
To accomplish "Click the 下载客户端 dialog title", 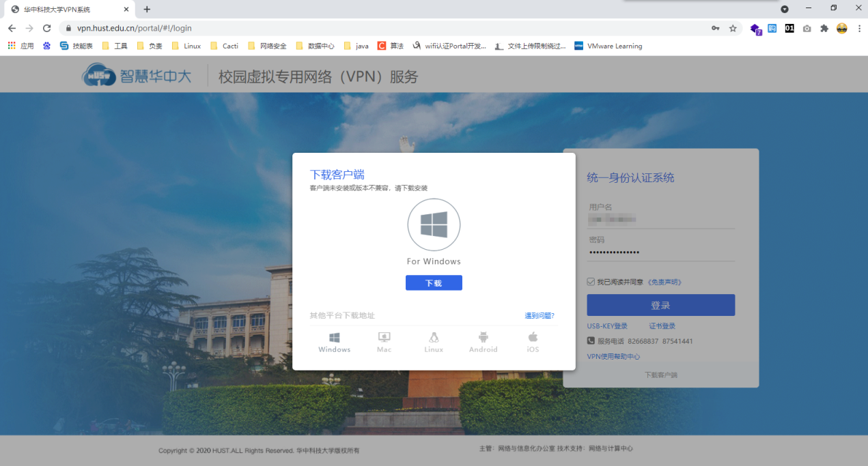I will point(337,175).
